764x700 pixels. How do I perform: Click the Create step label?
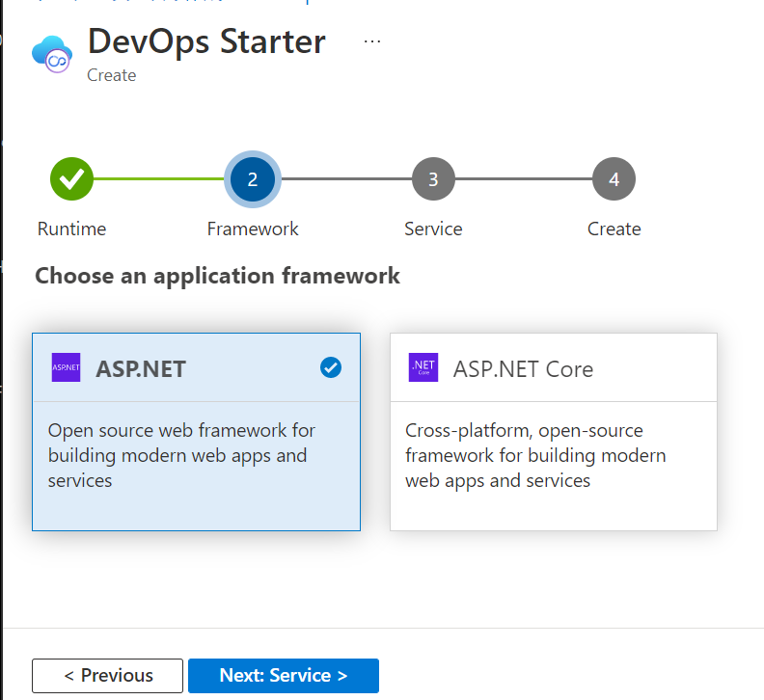614,229
